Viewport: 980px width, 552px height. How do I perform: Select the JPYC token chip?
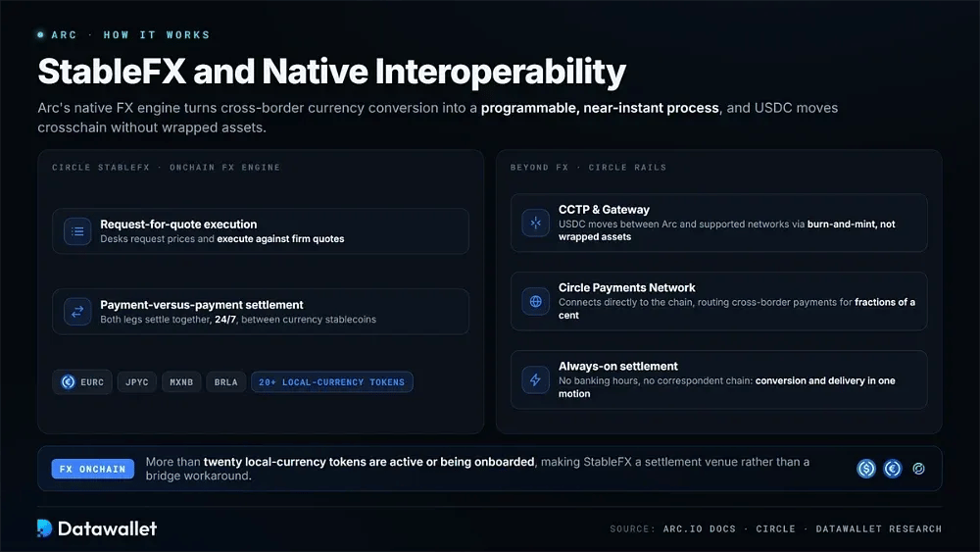tap(137, 382)
